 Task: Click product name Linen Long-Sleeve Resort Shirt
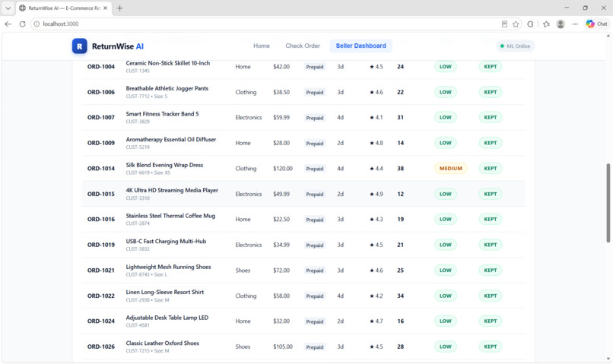[x=164, y=292]
